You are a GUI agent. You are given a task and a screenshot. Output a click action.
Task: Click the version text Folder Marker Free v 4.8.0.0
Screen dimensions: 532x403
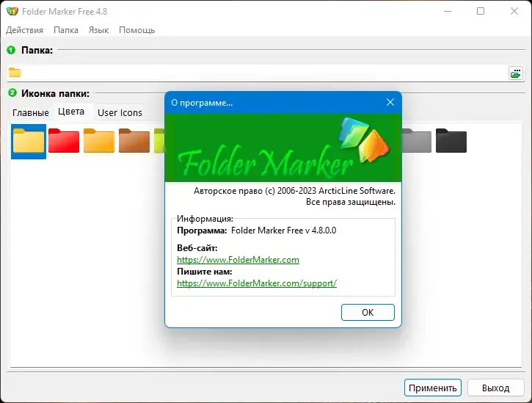tap(284, 230)
